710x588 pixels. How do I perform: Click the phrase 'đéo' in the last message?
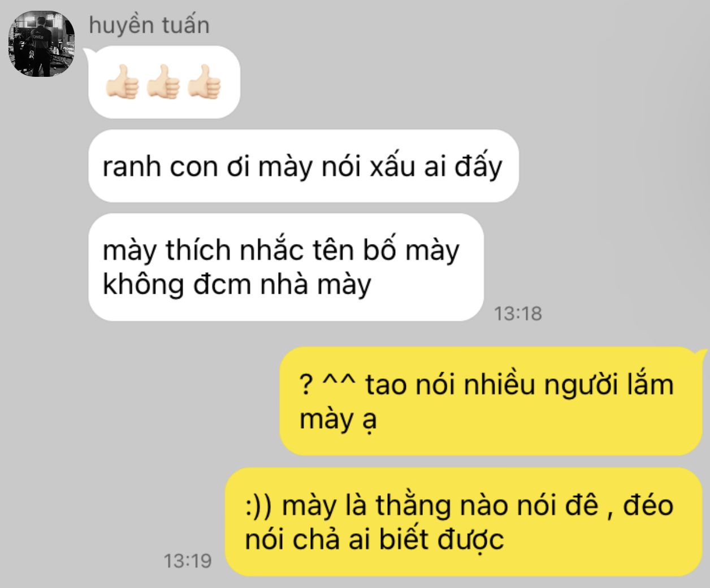point(648,504)
